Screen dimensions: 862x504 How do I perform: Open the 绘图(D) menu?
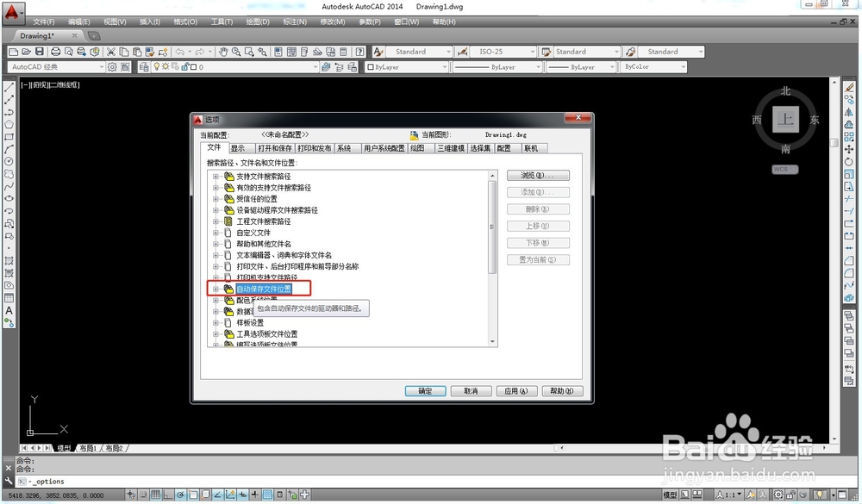click(257, 22)
